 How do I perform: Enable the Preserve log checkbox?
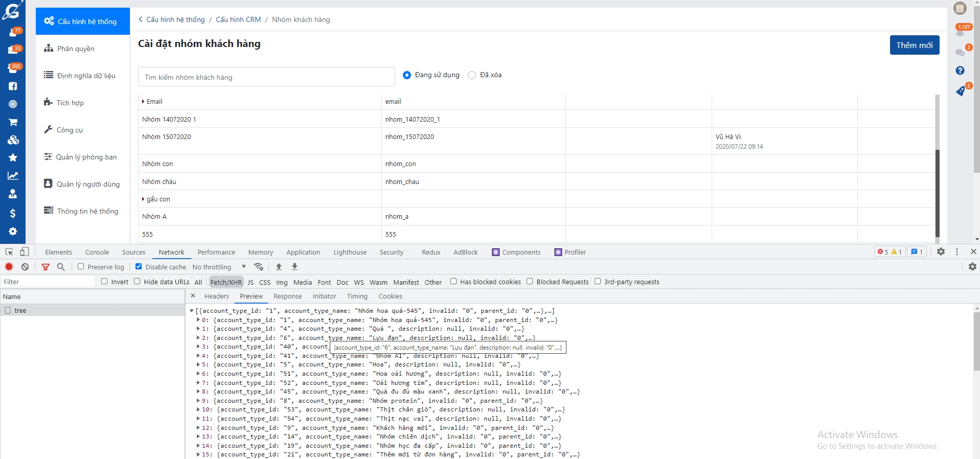[81, 267]
